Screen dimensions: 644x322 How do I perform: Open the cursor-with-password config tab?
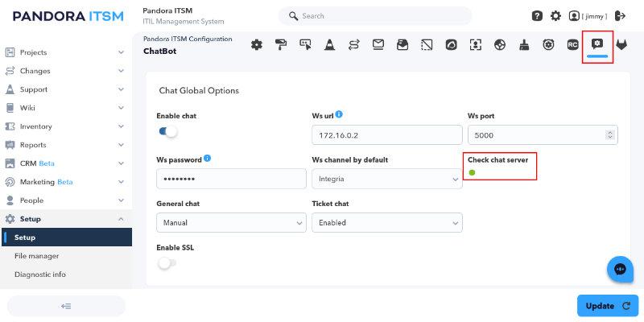[305, 45]
